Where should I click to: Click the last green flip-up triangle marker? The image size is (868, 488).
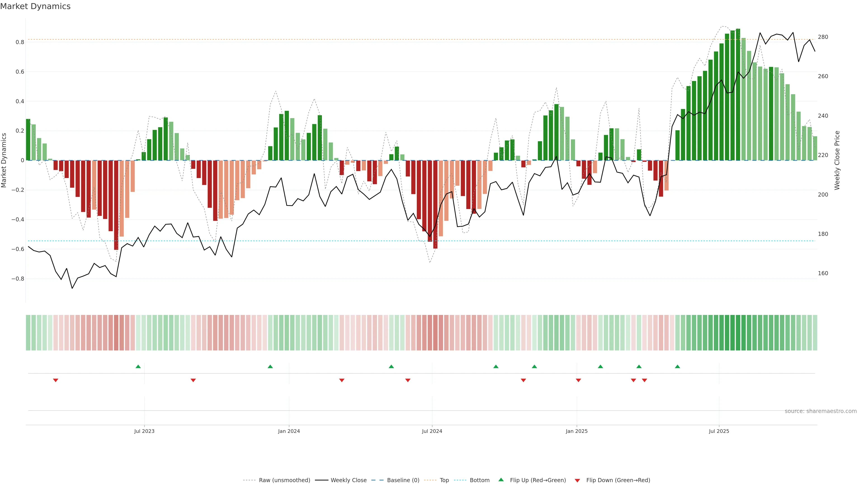coord(677,366)
